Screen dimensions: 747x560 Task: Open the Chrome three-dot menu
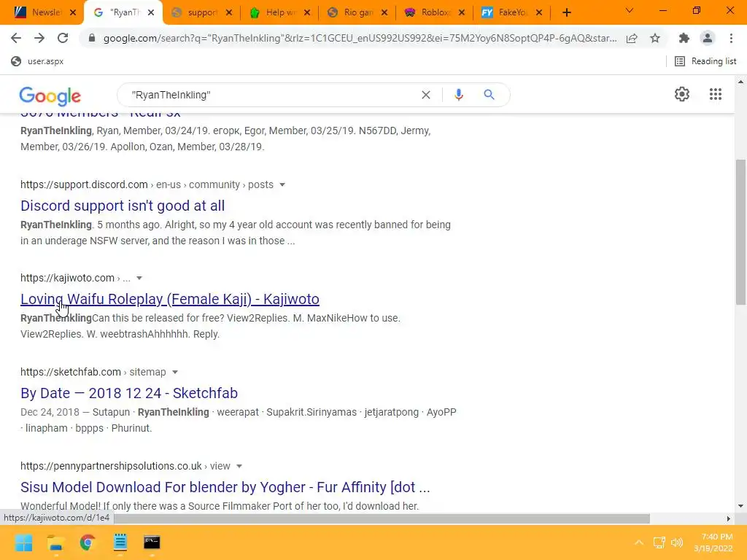(x=731, y=38)
